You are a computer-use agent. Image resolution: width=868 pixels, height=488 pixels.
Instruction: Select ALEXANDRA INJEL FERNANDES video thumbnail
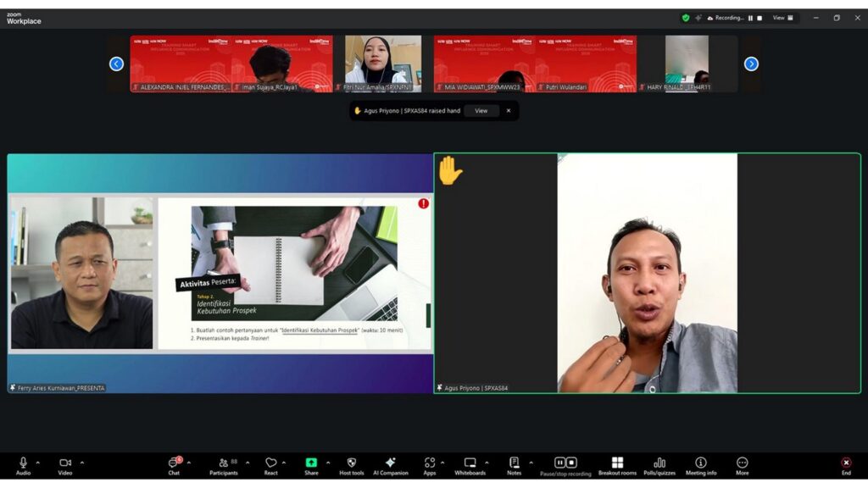click(x=181, y=64)
